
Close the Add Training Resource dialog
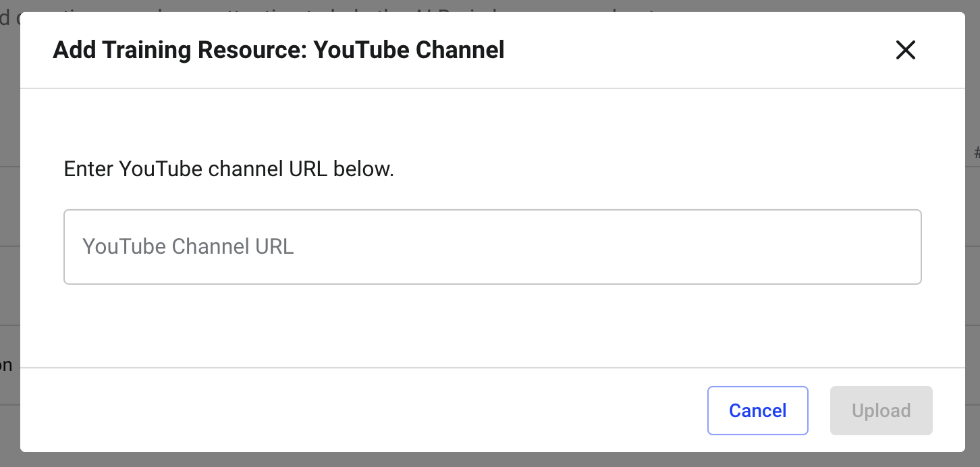(905, 50)
